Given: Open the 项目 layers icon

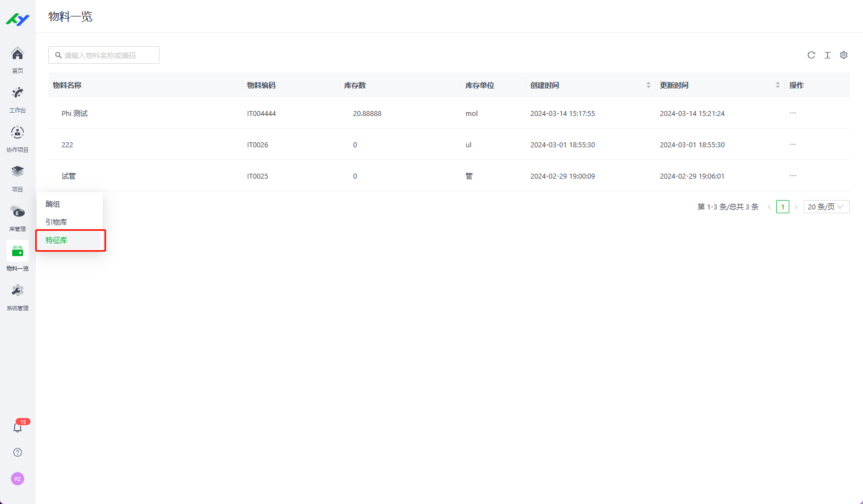Looking at the screenshot, I should point(18,172).
